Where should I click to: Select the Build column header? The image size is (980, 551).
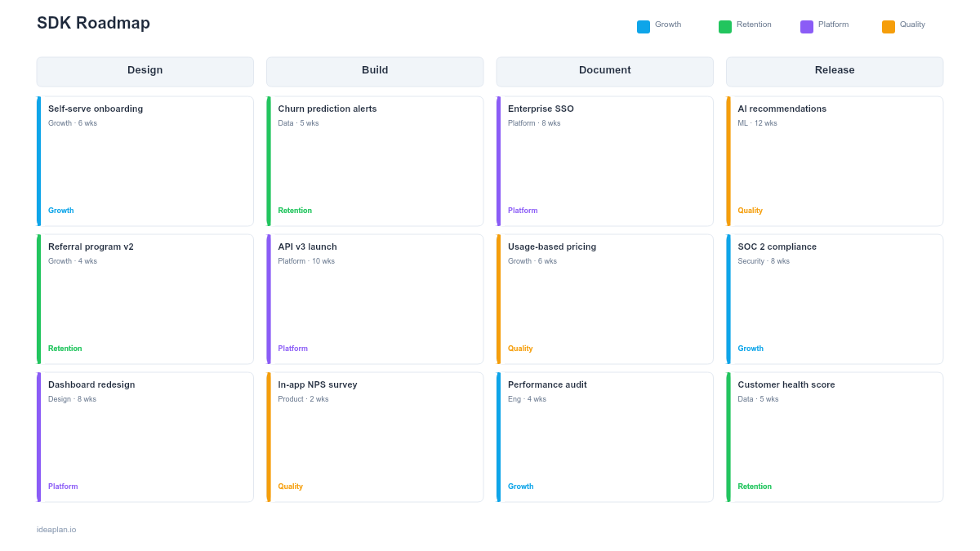[374, 71]
